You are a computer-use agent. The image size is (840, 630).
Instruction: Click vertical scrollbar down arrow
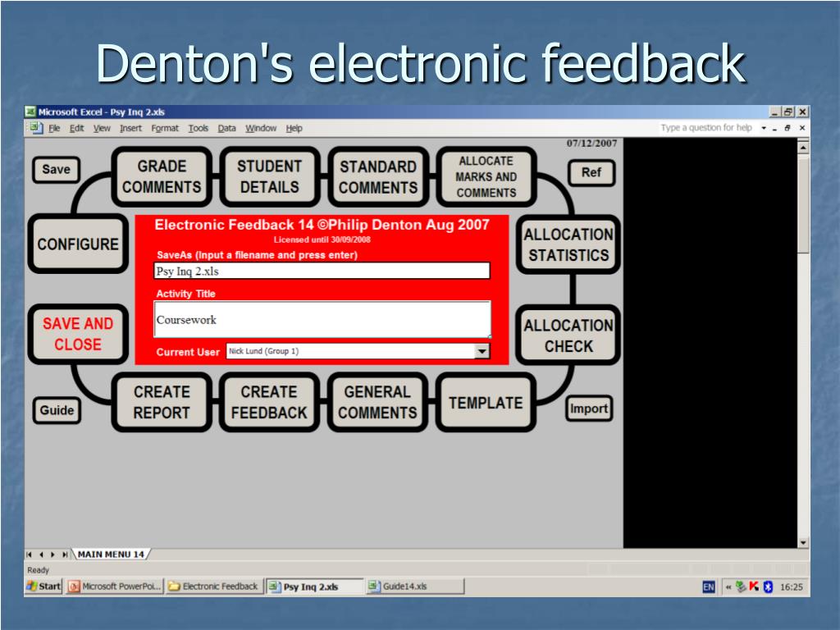[x=803, y=542]
